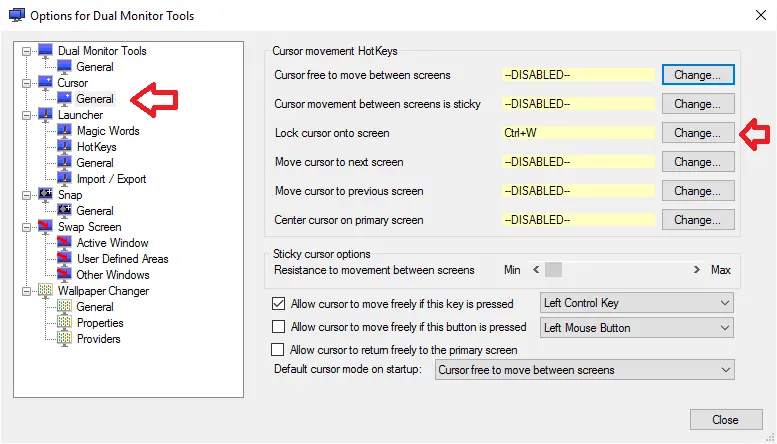Click the Providers tree icon
Image resolution: width=777 pixels, height=444 pixels.
tap(64, 338)
